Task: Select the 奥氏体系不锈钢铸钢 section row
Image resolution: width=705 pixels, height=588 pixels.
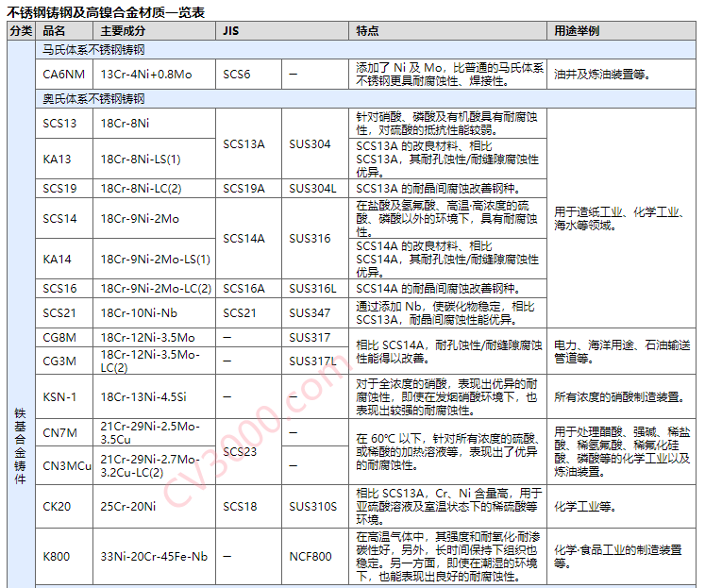Action: (x=93, y=99)
